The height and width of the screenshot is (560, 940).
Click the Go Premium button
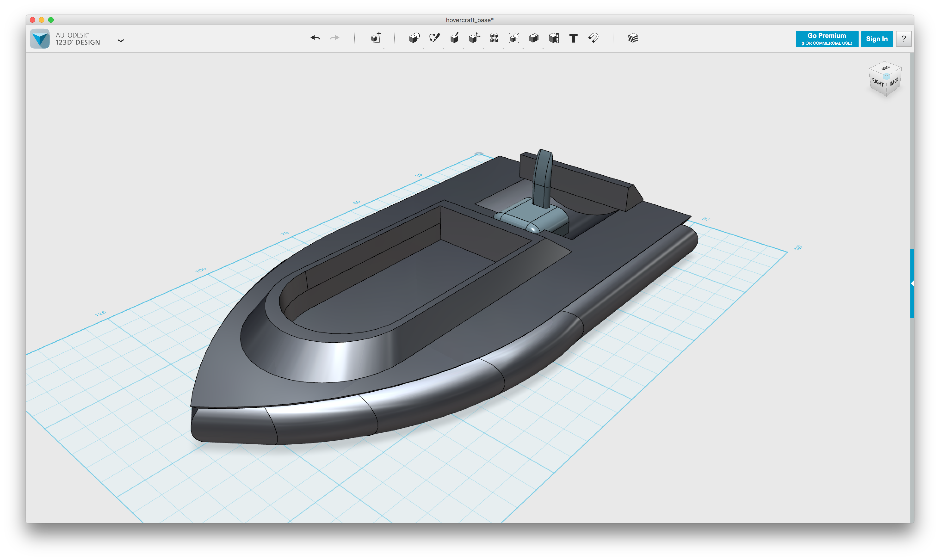click(x=826, y=39)
